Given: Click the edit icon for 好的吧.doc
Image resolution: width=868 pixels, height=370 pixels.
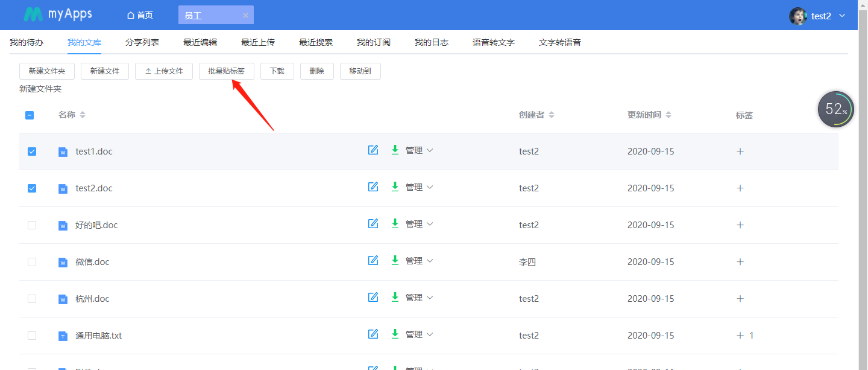Looking at the screenshot, I should (373, 223).
